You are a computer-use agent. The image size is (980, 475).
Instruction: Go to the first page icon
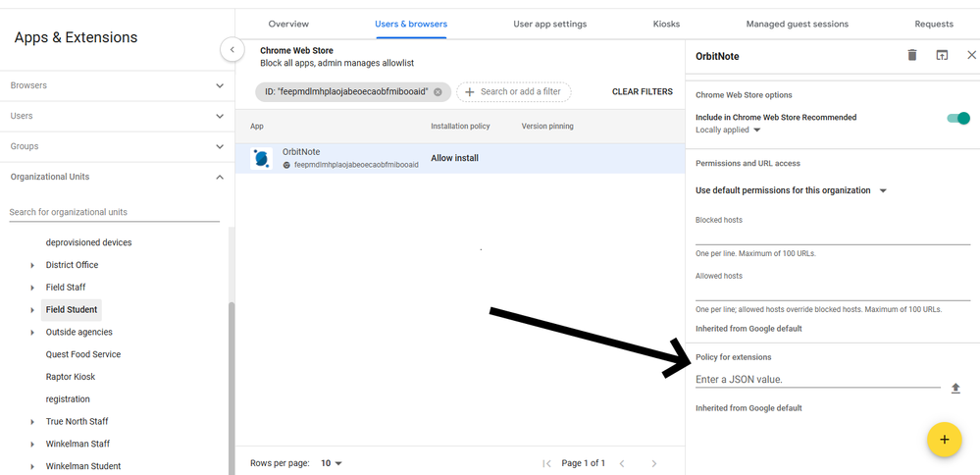pos(546,463)
